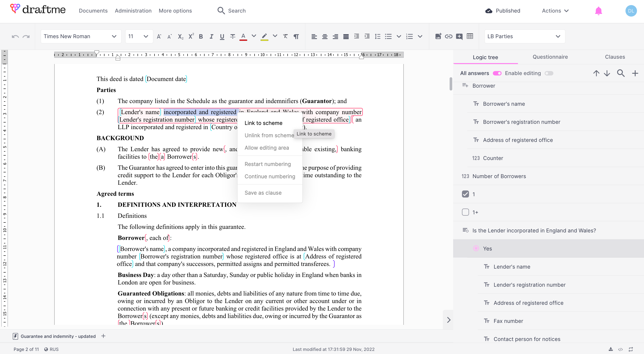This screenshot has width=644, height=354.
Task: Turn on Enable editing switch
Action: click(x=549, y=73)
